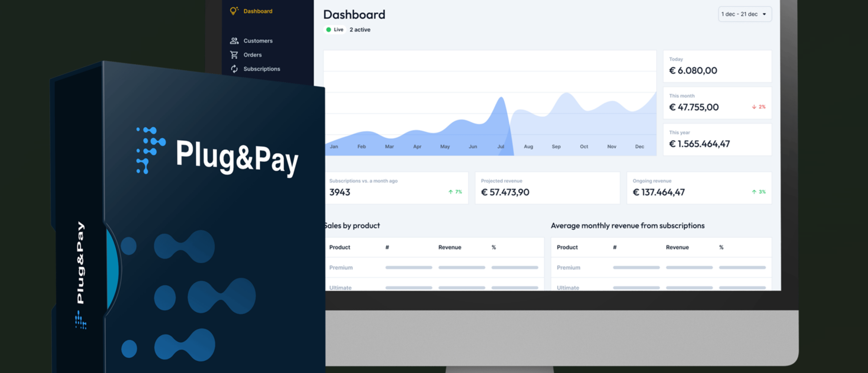This screenshot has height=373, width=868.
Task: Click Premium row in Sales by product table
Action: 434,268
